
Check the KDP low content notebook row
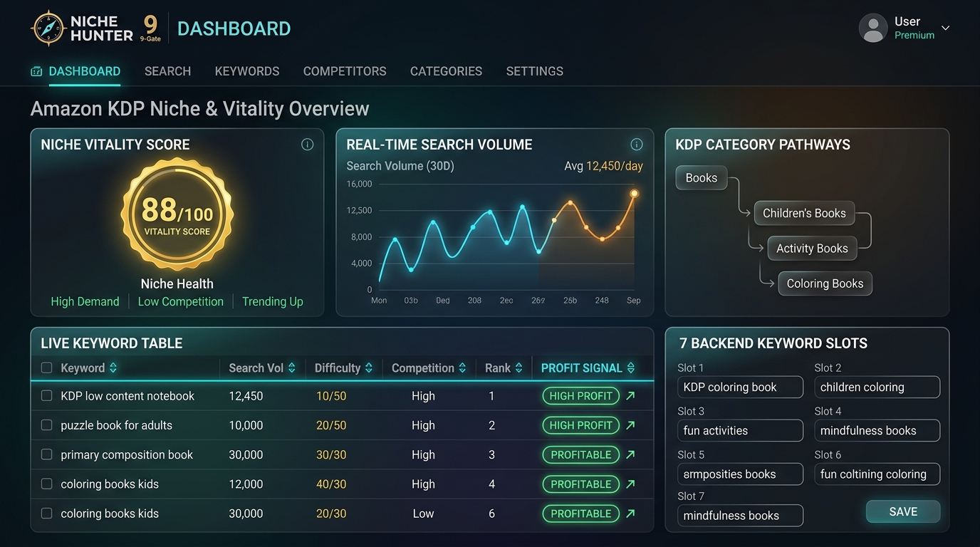click(x=47, y=396)
